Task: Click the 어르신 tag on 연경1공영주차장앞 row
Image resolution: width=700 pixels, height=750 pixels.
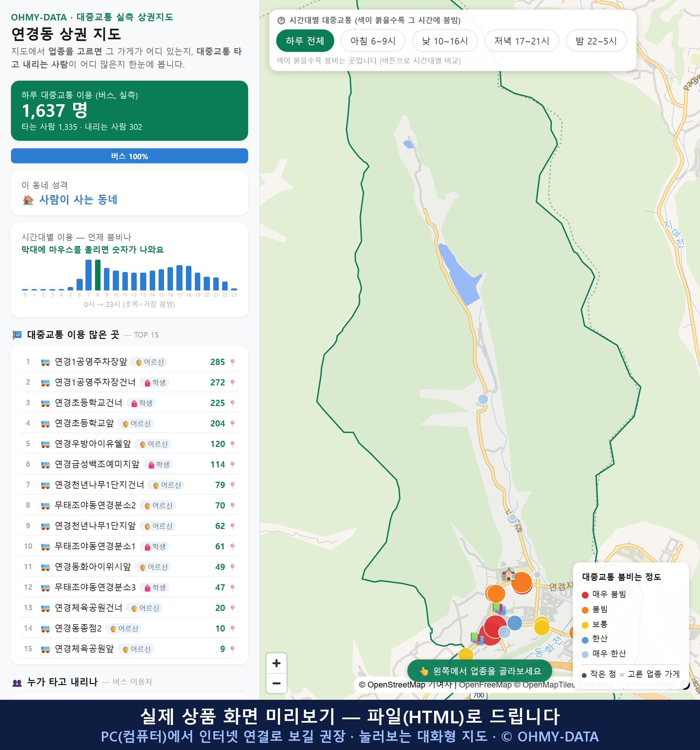Action: [149, 362]
